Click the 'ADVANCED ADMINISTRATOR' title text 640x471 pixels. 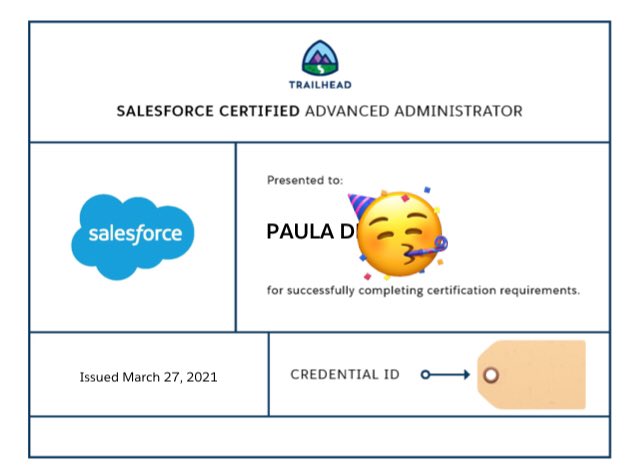(414, 111)
